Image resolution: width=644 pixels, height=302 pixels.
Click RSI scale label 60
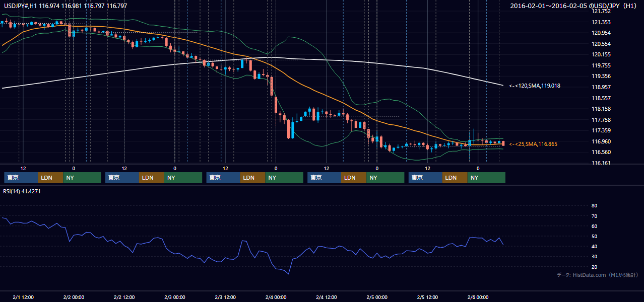click(x=594, y=226)
